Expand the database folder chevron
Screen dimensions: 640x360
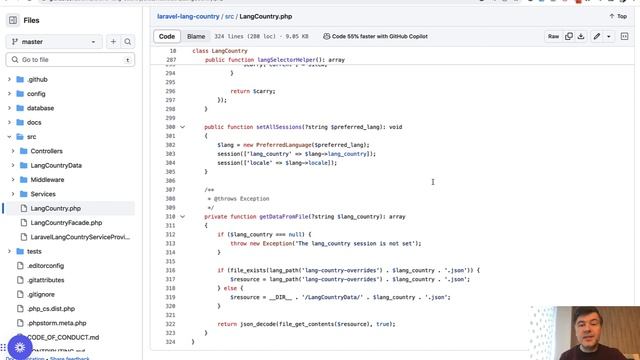(9, 108)
